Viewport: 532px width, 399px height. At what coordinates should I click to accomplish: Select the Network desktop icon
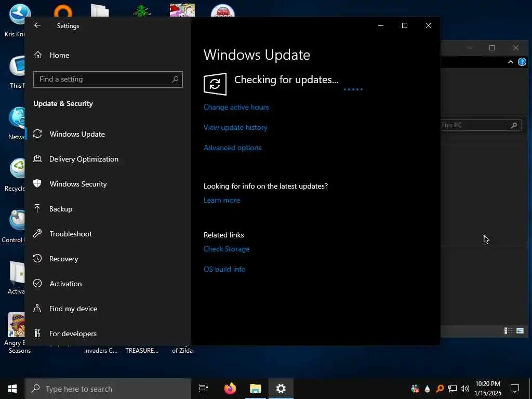coord(17,124)
